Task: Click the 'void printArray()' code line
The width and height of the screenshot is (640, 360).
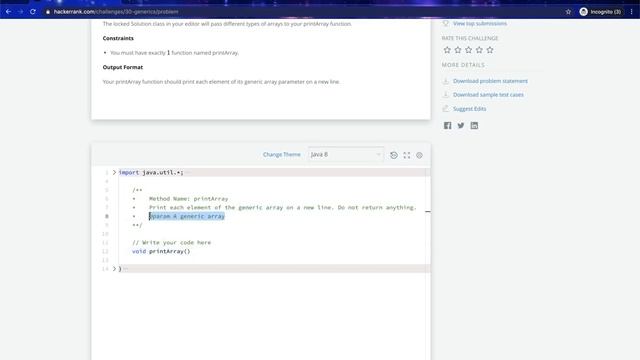Action: tap(161, 251)
